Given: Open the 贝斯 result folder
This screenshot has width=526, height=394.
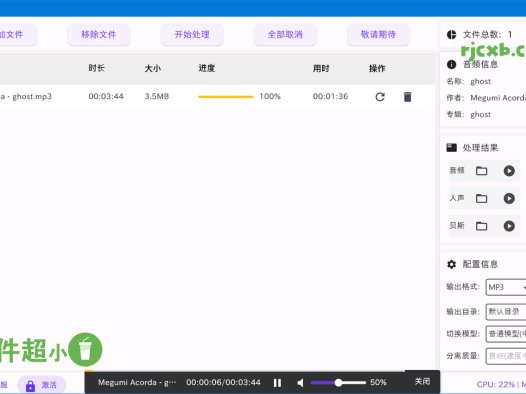Looking at the screenshot, I should coord(481,226).
